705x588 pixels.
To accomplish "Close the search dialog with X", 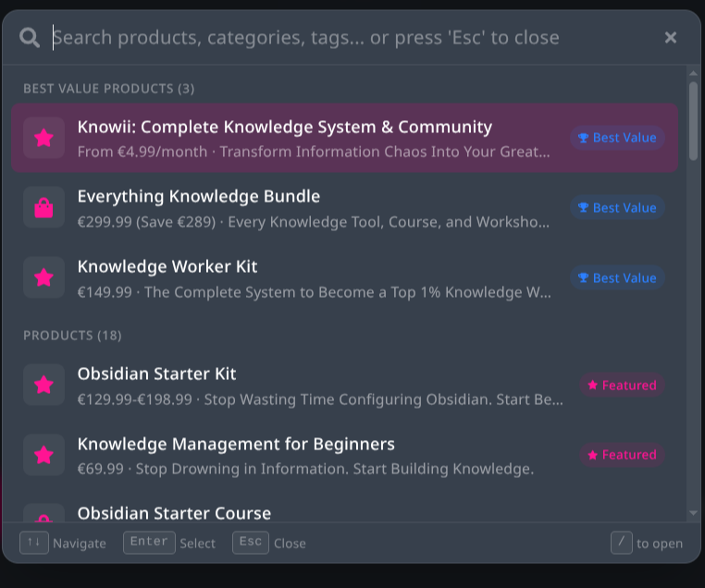I will click(x=671, y=37).
